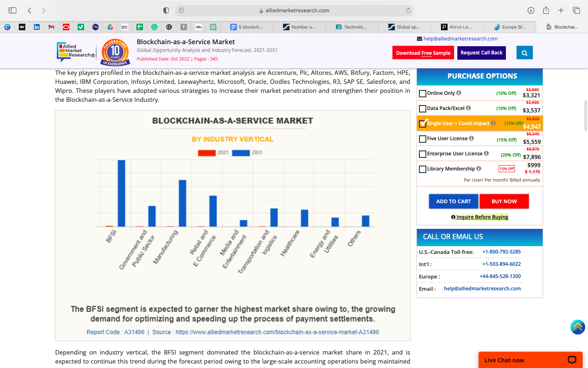Click the tall blue BFSI 2031 bar
Viewport: 588px width, 368px height.
(x=122, y=193)
